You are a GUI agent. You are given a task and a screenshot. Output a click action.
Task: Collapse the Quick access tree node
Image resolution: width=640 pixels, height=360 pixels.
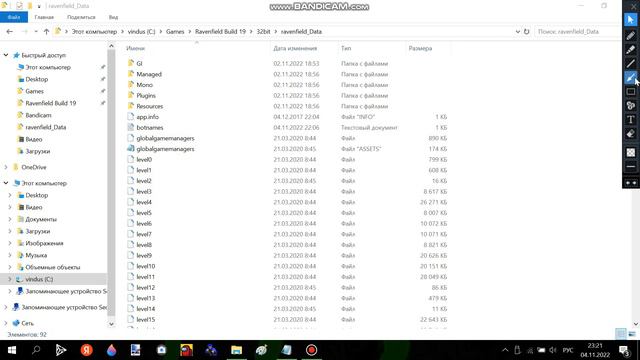(x=6, y=55)
